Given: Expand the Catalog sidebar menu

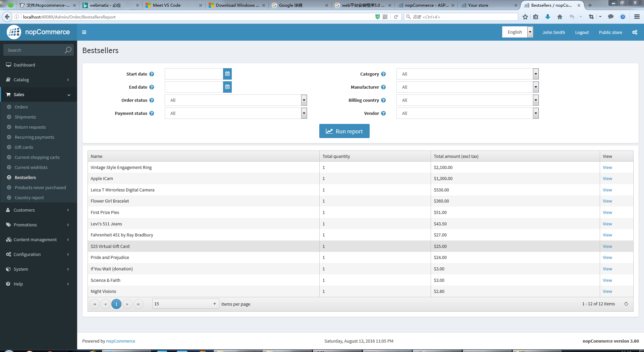Looking at the screenshot, I should click(39, 80).
